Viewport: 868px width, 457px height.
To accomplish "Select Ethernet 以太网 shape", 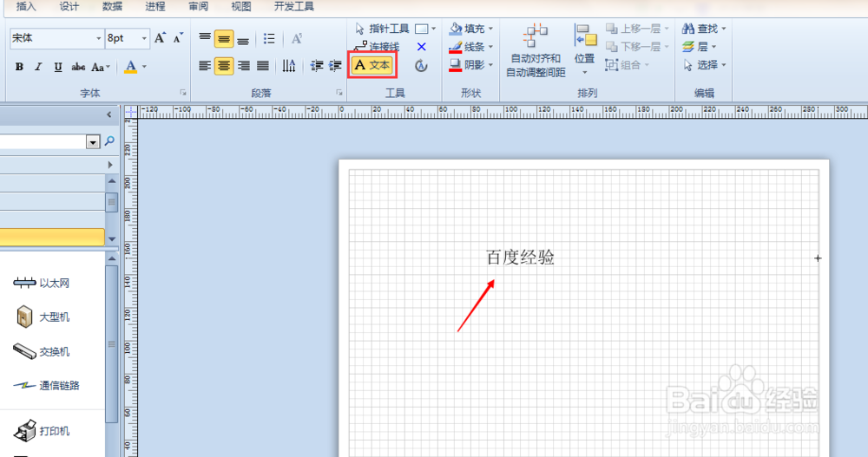I will (x=42, y=284).
